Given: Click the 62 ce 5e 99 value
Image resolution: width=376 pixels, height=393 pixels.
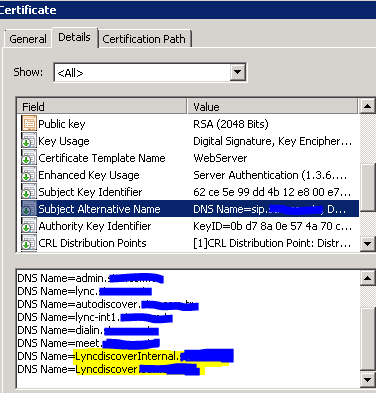Looking at the screenshot, I should point(272,192).
